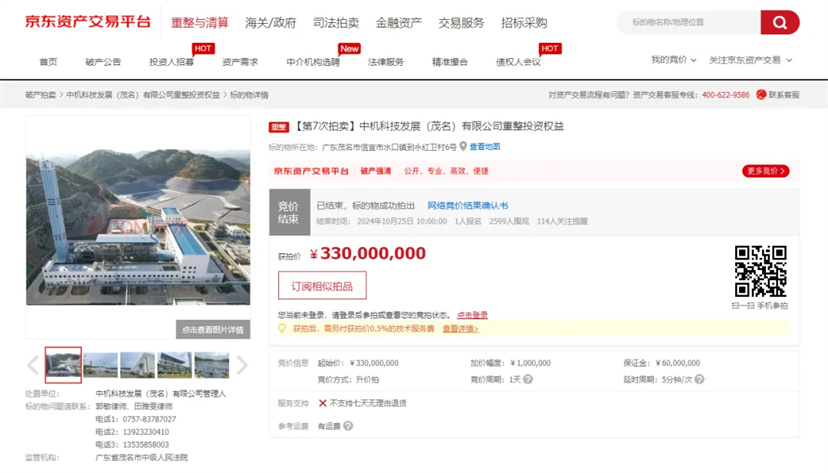
Task: Select the third photo thumbnail
Action: [137, 365]
